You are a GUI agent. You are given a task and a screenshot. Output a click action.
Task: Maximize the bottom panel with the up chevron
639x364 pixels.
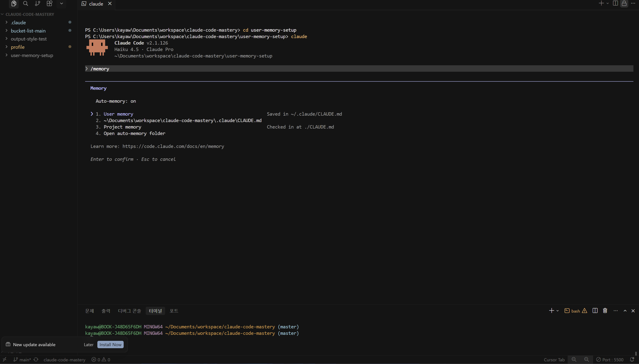625,311
